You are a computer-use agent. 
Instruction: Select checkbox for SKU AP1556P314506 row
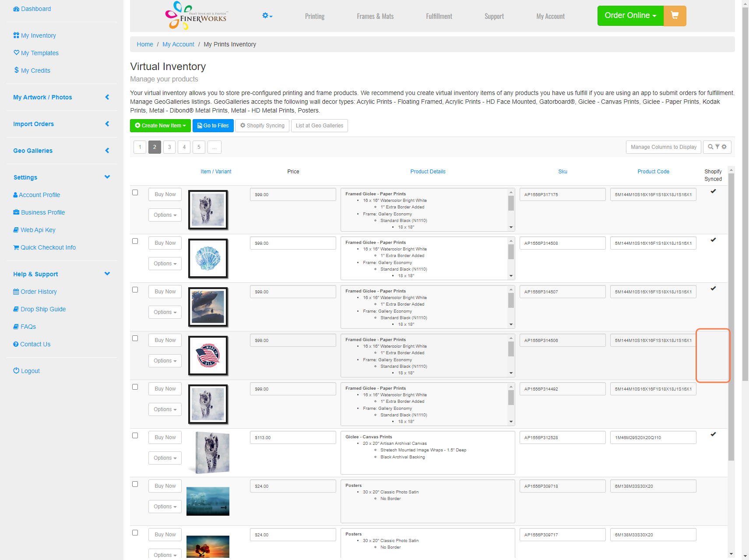(135, 338)
